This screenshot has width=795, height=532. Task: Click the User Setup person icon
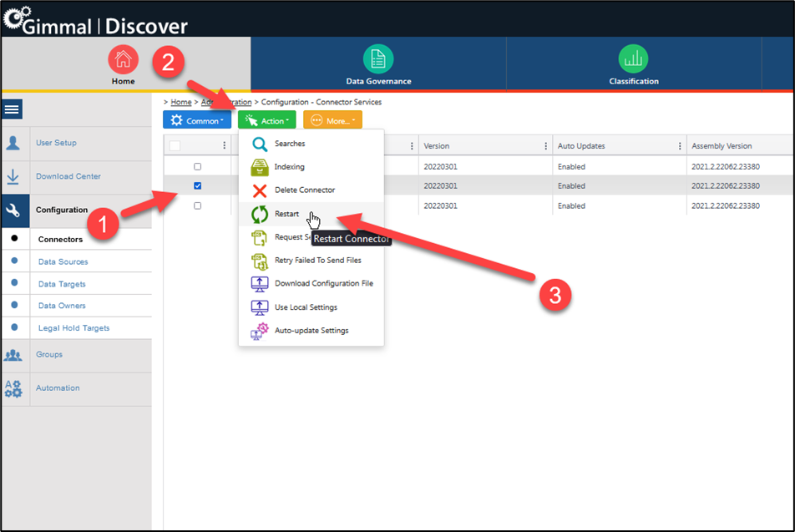[14, 143]
